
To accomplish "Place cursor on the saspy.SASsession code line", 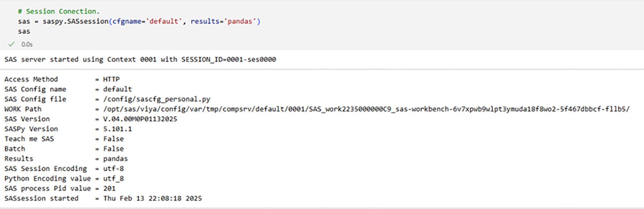I will (139, 21).
